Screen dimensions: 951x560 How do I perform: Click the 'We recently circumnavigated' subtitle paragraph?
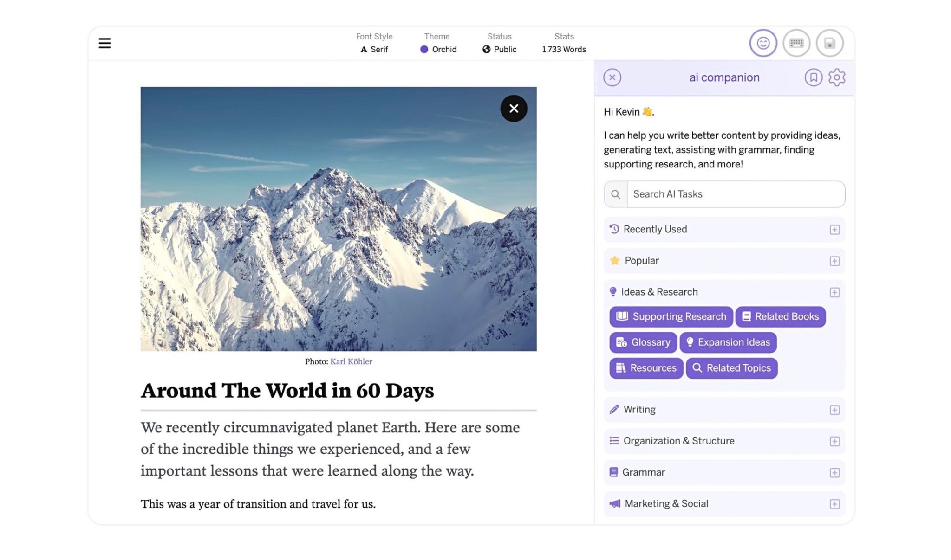(x=330, y=449)
